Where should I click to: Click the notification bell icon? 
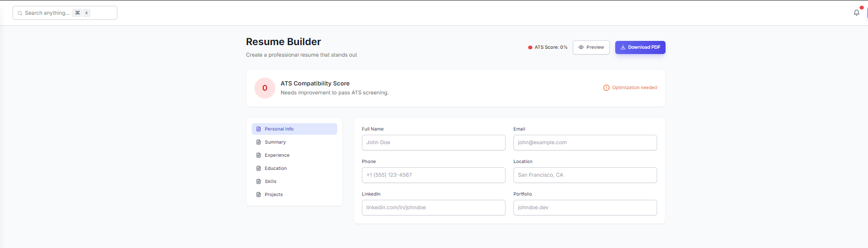(x=856, y=13)
